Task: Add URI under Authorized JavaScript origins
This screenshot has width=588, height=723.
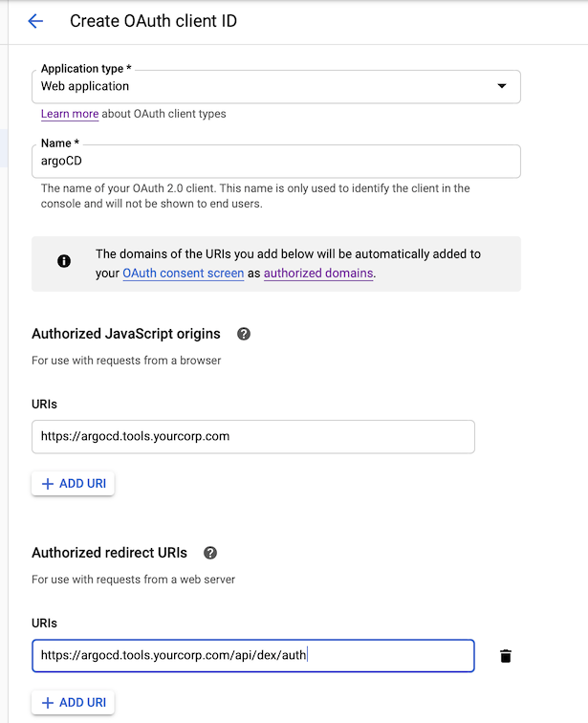Action: point(73,484)
